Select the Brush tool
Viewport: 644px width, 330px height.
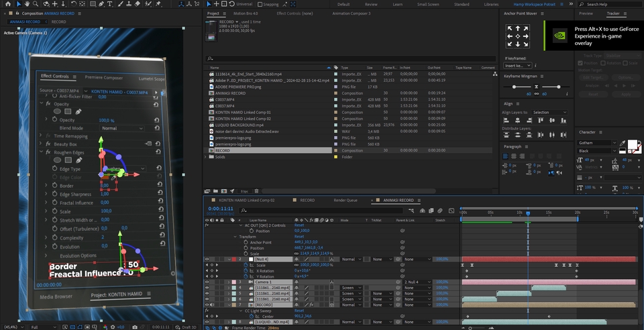pos(122,4)
